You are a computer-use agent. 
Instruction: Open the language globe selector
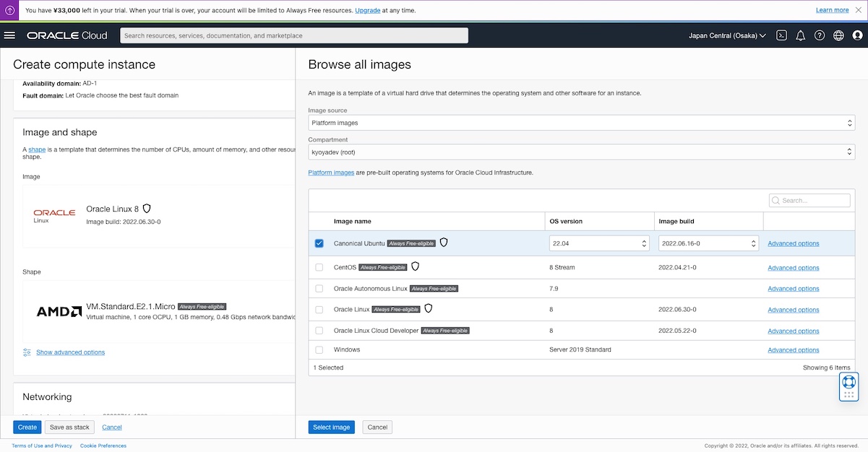(838, 35)
